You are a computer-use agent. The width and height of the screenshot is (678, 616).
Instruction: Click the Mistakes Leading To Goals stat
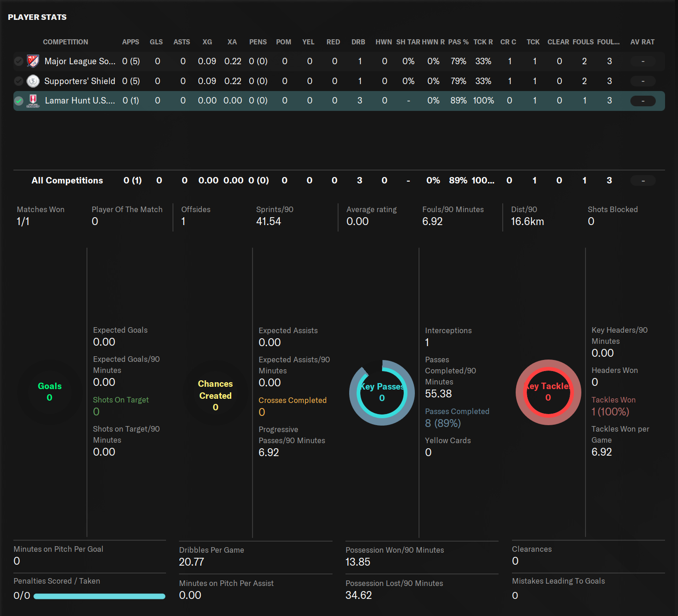click(x=558, y=588)
